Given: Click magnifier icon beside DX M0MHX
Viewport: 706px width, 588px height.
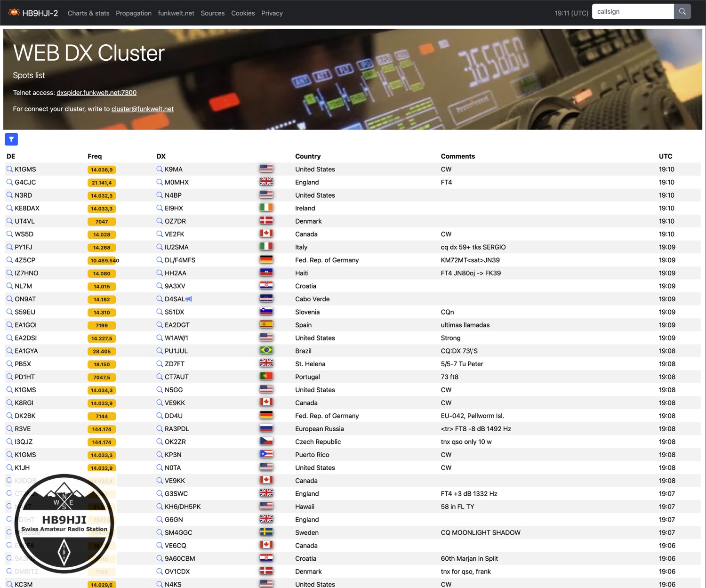Looking at the screenshot, I should 160,182.
